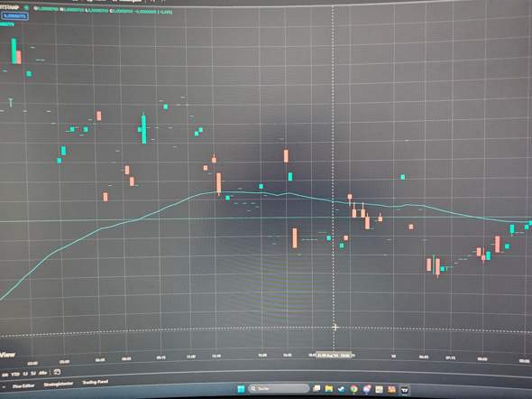Screen dimensions: 532x399
Task: Open the TradingView app in the taskbar
Action: (405, 390)
